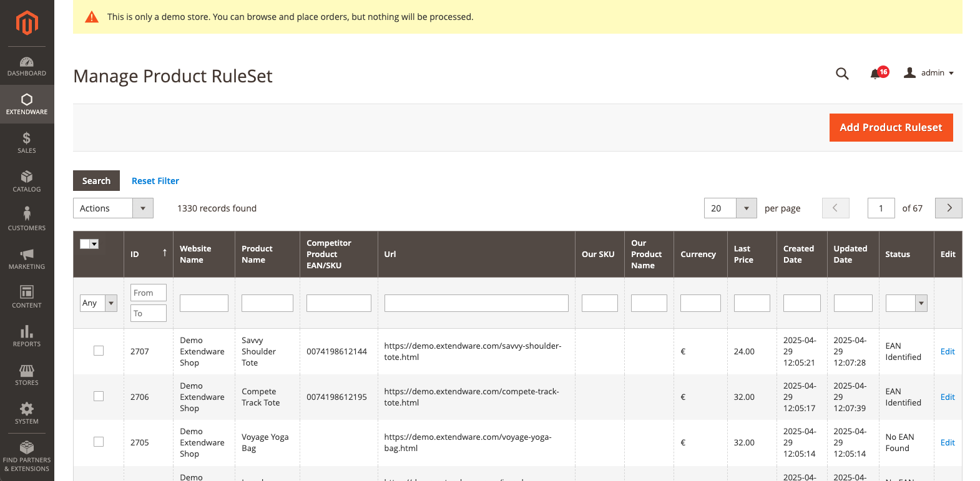
Task: Open the Status filter dropdown
Action: (x=906, y=303)
